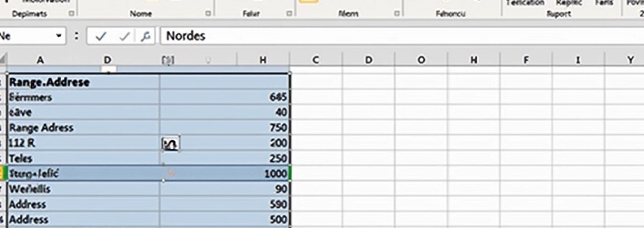Select the cell with value 500

click(225, 220)
